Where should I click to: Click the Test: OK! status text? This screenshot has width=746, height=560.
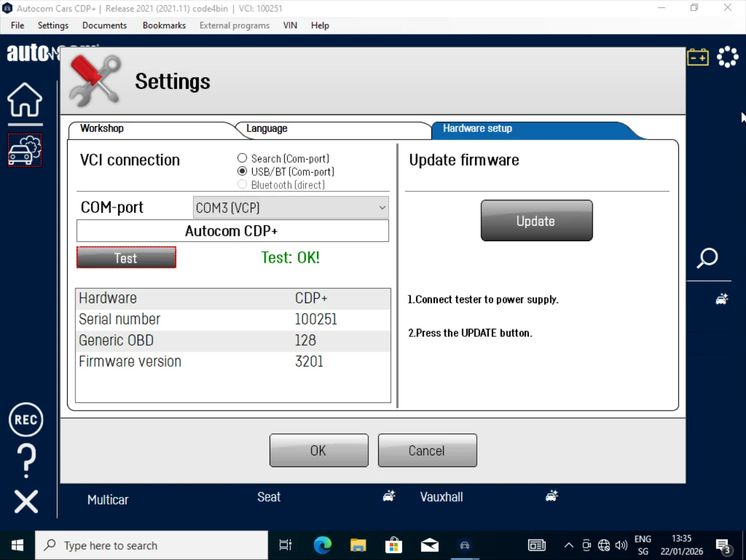point(290,258)
